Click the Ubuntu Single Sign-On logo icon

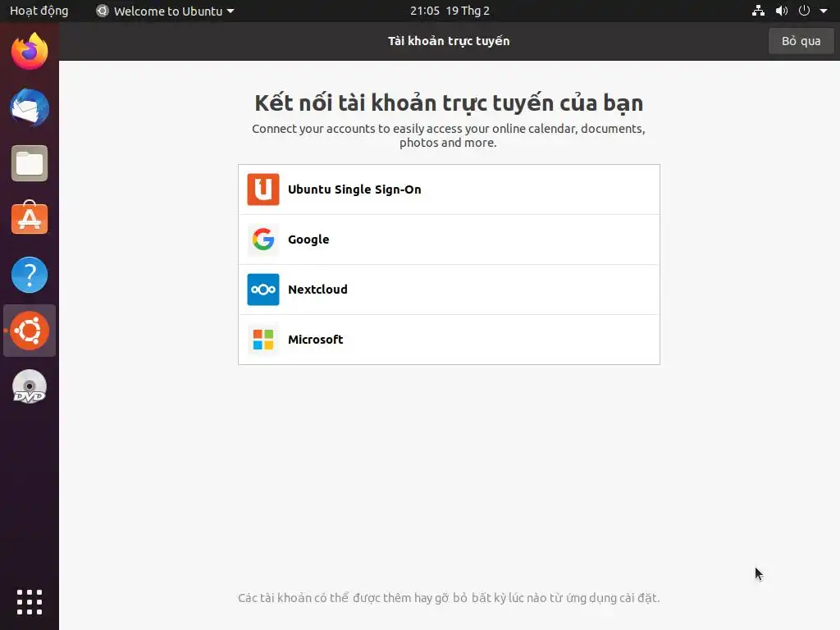[263, 189]
